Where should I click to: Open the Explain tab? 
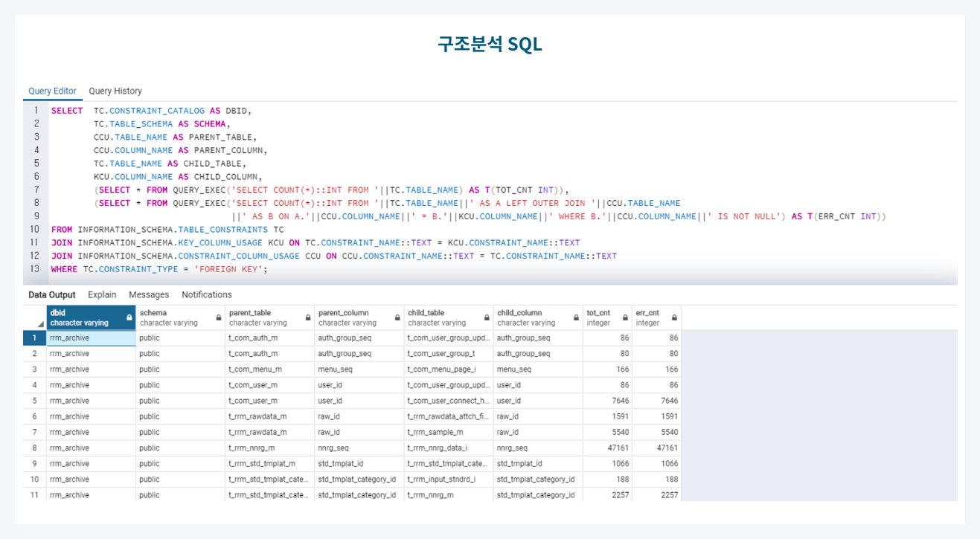102,294
